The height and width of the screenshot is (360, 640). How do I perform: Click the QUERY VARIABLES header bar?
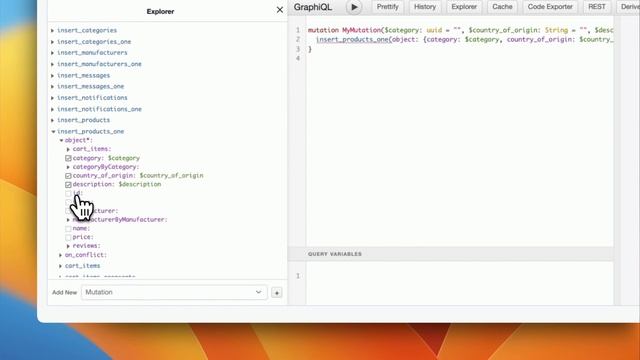[x=451, y=254]
